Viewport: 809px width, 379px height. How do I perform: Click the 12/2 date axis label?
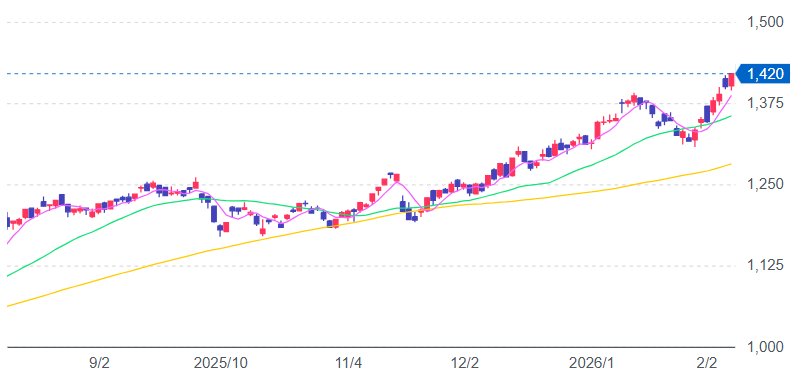point(465,364)
